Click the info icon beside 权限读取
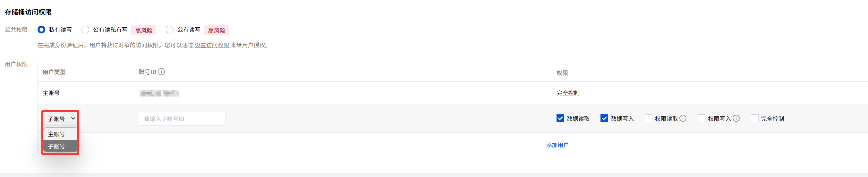This screenshot has width=868, height=177. click(683, 118)
